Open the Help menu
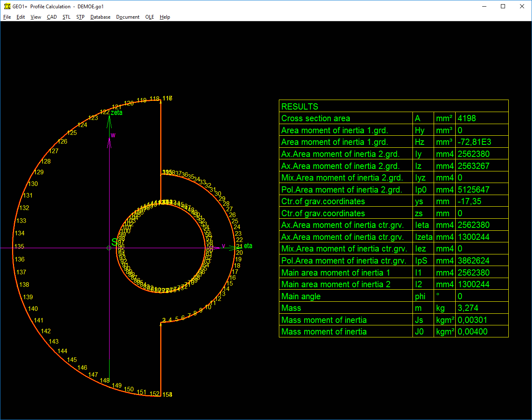Screen dimensions: 532x420 tap(165, 17)
